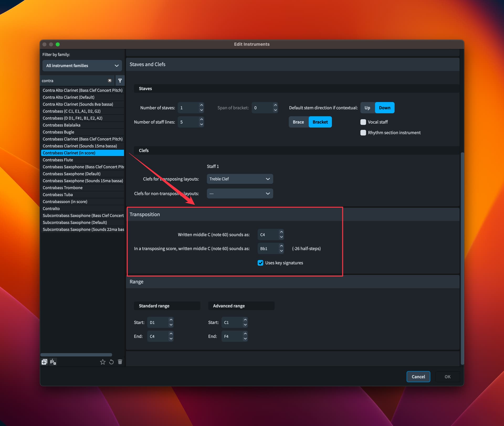
Task: Open the search filter funnel icon
Action: point(120,80)
